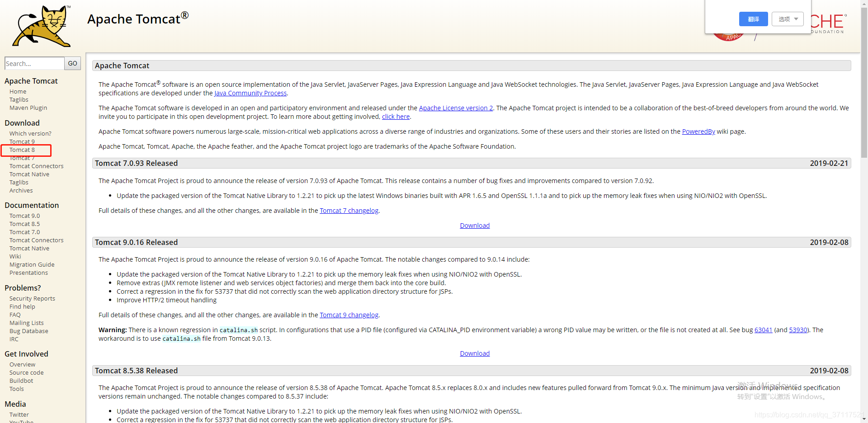868x423 pixels.
Task: Click 'Tomcat 8.5.38 Released' heading text
Action: tap(136, 371)
